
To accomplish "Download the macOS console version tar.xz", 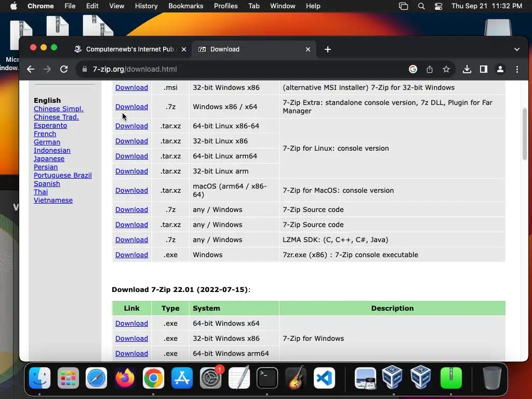I will [x=131, y=191].
